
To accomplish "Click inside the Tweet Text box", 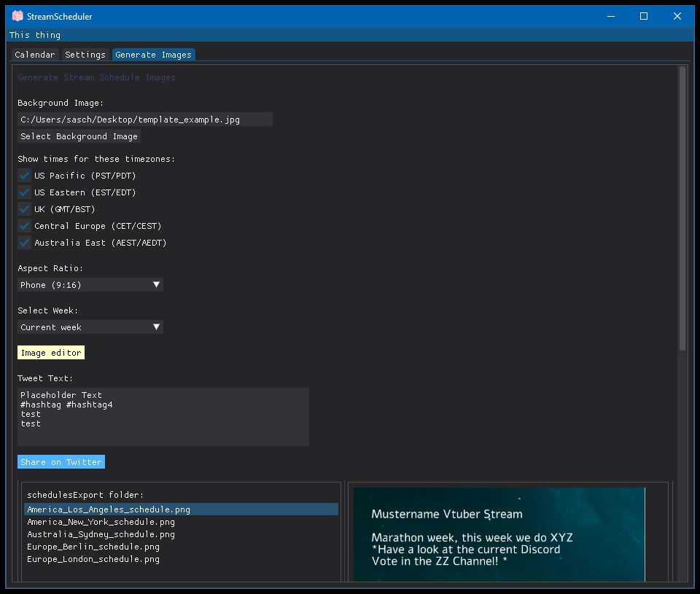I will coord(163,415).
